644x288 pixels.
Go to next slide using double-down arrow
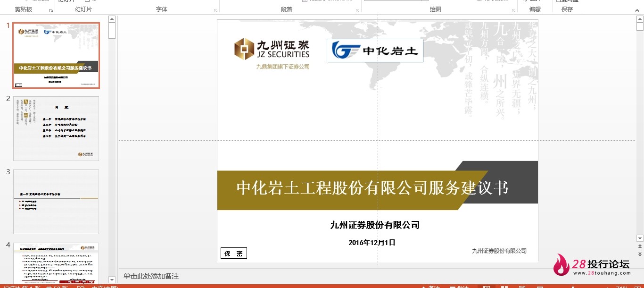pos(640,255)
